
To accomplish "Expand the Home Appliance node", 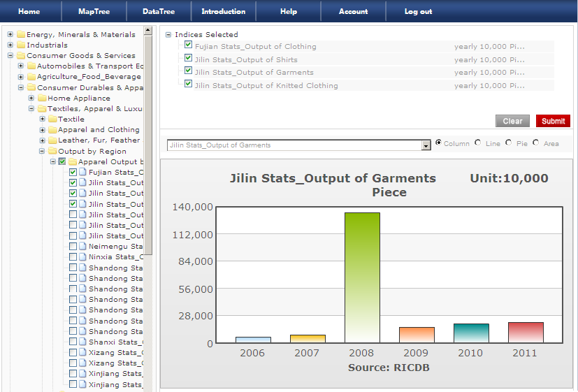I will tap(31, 98).
